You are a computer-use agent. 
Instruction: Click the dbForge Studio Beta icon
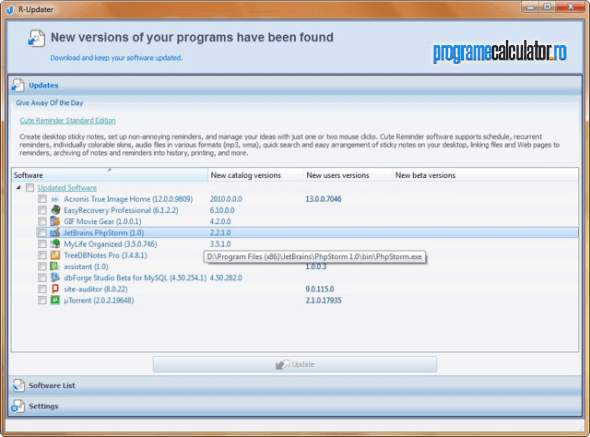coord(55,278)
